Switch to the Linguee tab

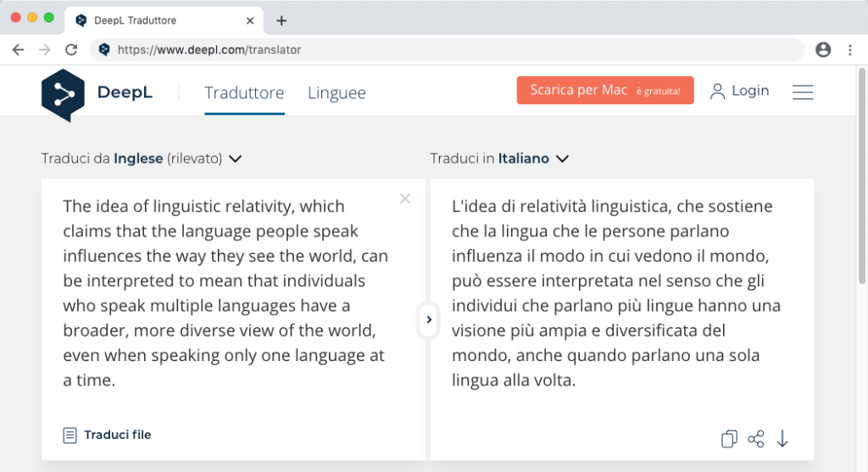pyautogui.click(x=337, y=92)
